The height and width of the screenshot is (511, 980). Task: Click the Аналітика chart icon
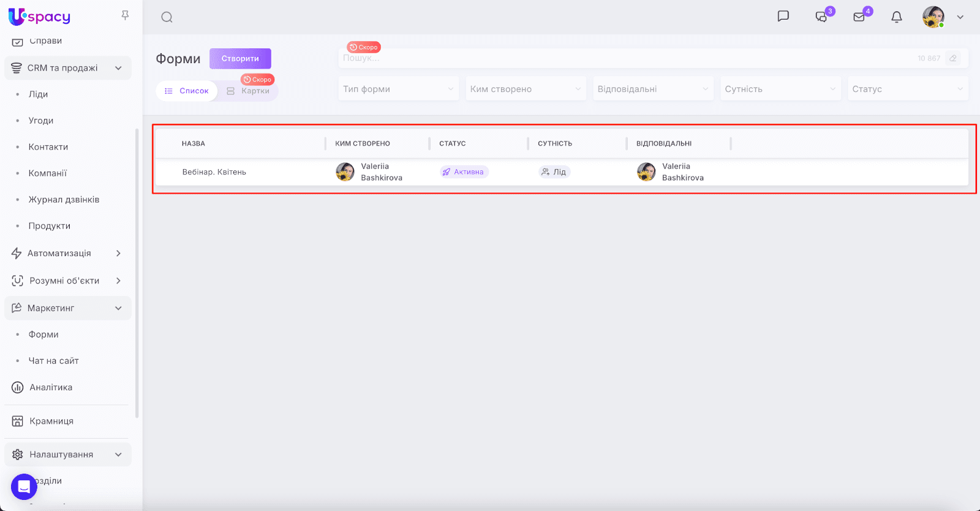point(17,387)
